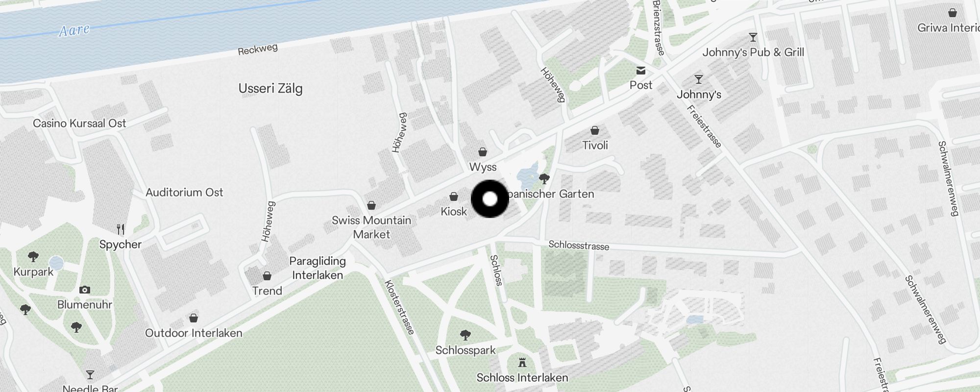
Task: Click the Spycher restaurant fork icon
Action: coord(121,229)
